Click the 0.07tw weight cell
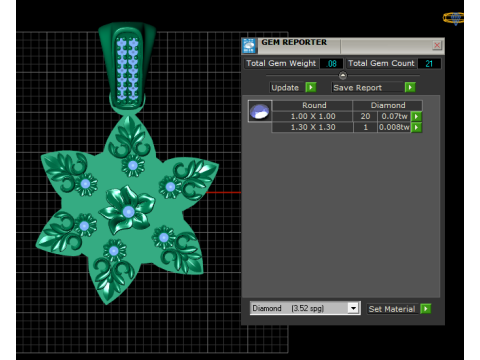The width and height of the screenshot is (480, 360). tap(394, 116)
